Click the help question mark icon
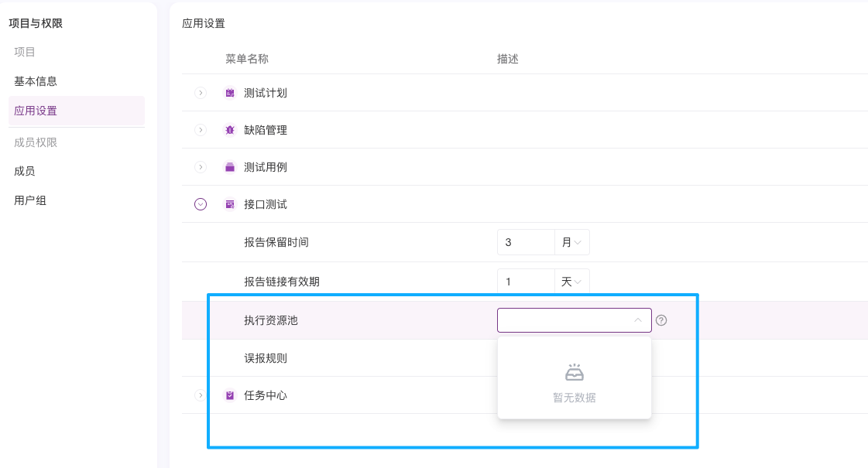The image size is (868, 468). click(x=661, y=320)
